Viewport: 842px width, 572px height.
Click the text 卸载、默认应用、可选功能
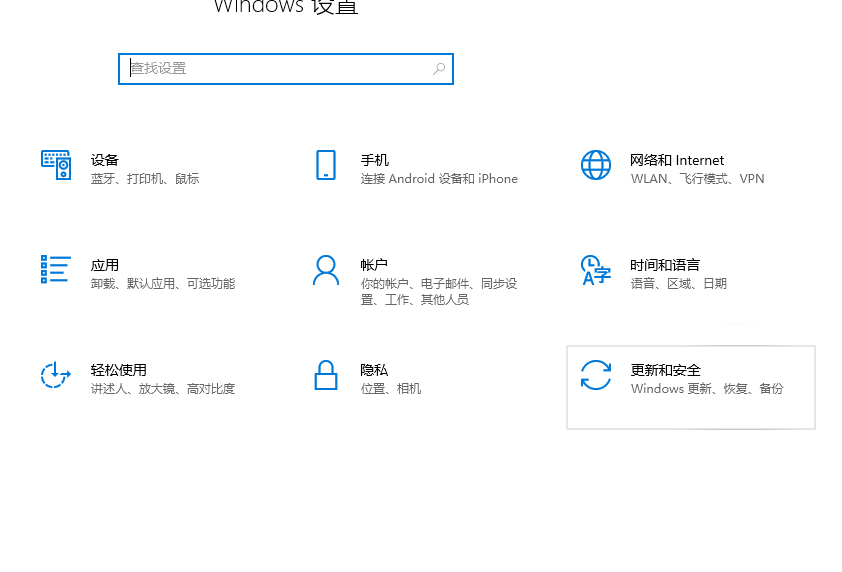click(163, 284)
